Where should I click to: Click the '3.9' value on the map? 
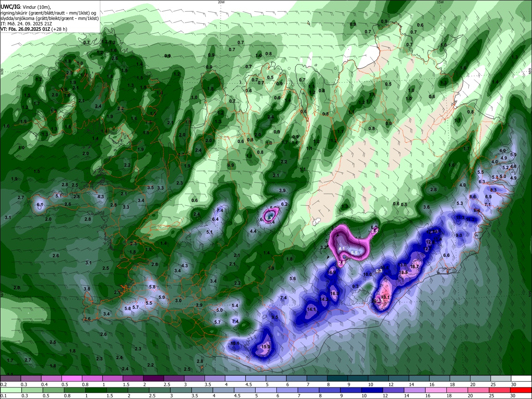[282, 190]
